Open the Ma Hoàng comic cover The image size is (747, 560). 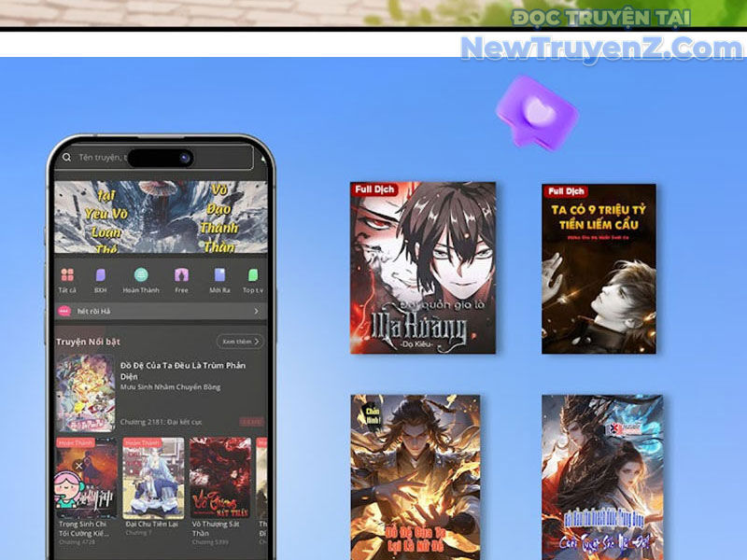point(423,267)
